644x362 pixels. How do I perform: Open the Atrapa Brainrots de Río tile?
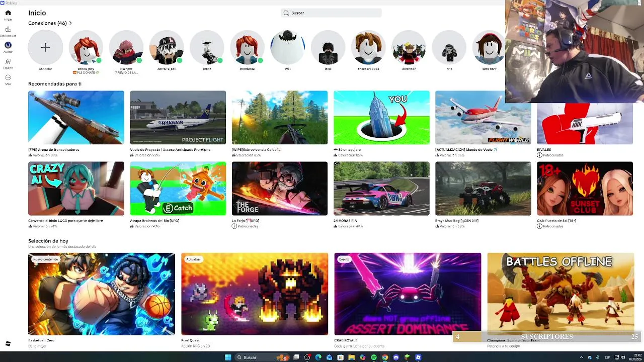178,189
